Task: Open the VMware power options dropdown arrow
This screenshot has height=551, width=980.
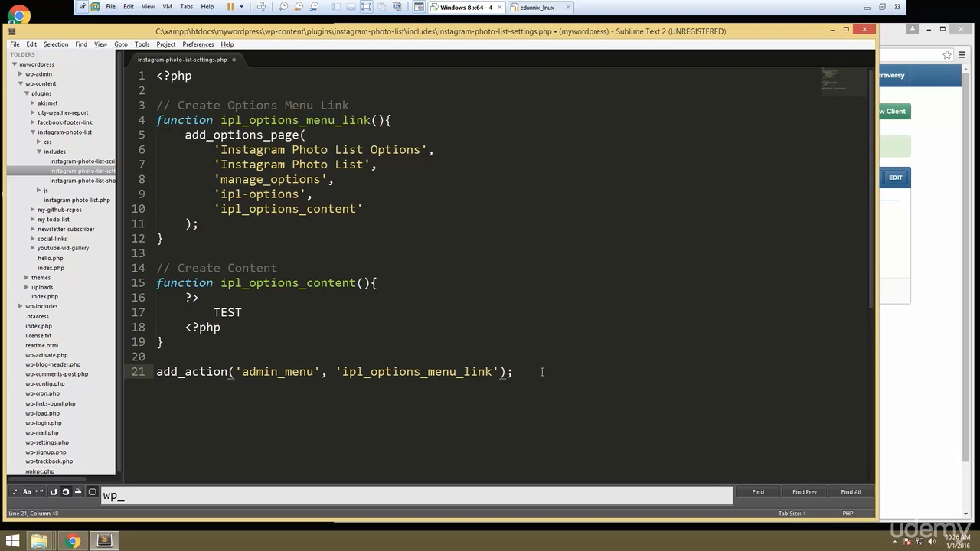Action: point(241,7)
